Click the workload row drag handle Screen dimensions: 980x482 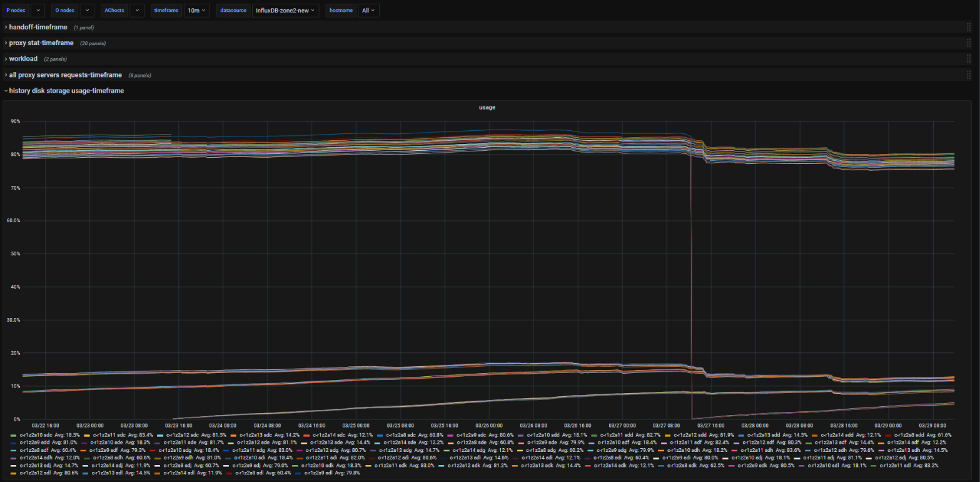pyautogui.click(x=968, y=59)
